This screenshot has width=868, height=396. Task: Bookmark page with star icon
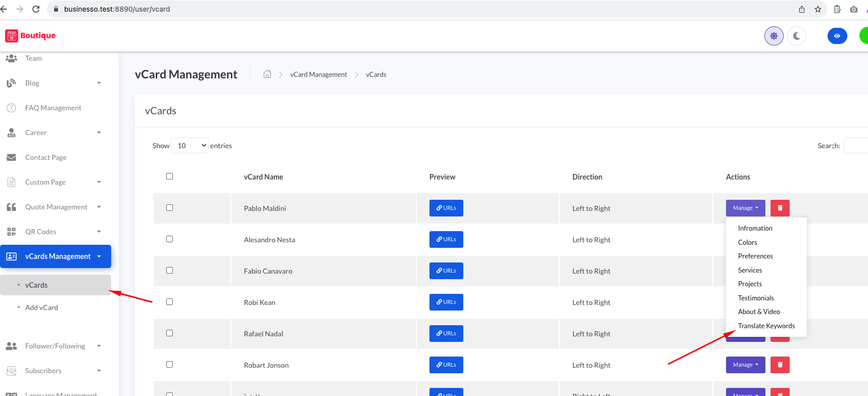coord(818,9)
